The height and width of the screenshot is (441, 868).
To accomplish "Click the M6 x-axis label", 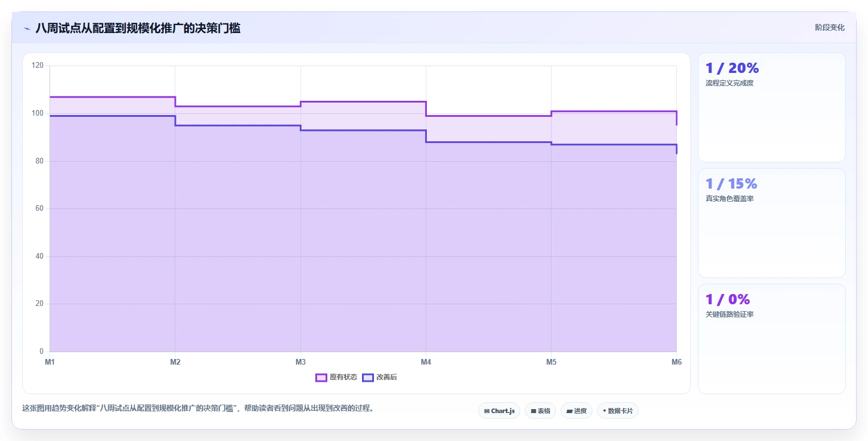I will (676, 362).
